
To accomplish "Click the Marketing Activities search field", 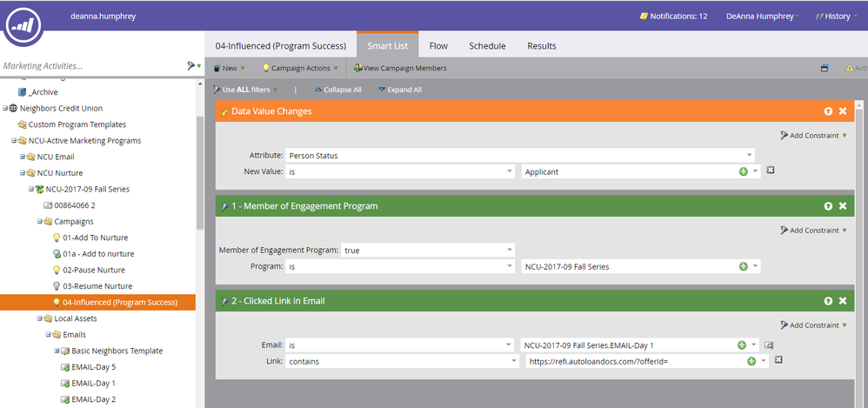I will [93, 65].
